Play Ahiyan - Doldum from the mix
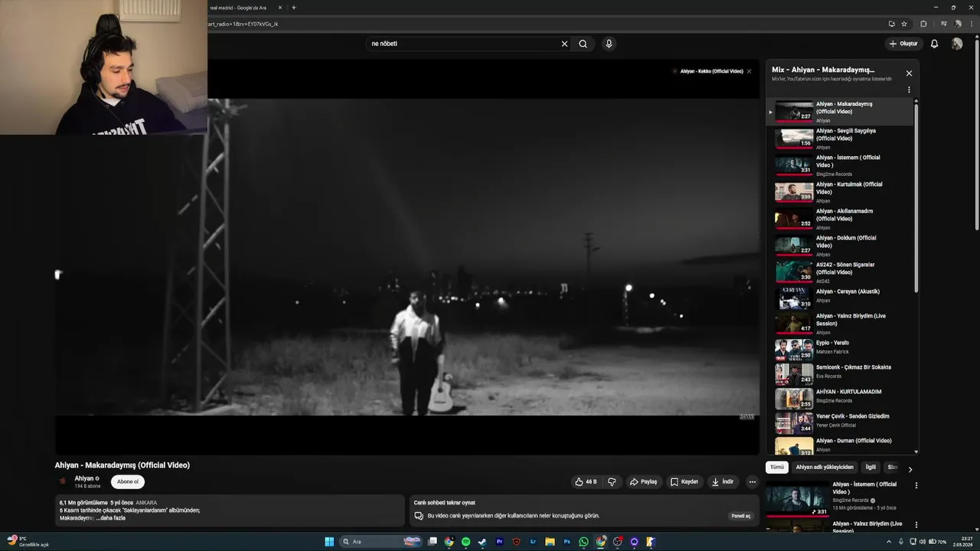 pos(840,246)
